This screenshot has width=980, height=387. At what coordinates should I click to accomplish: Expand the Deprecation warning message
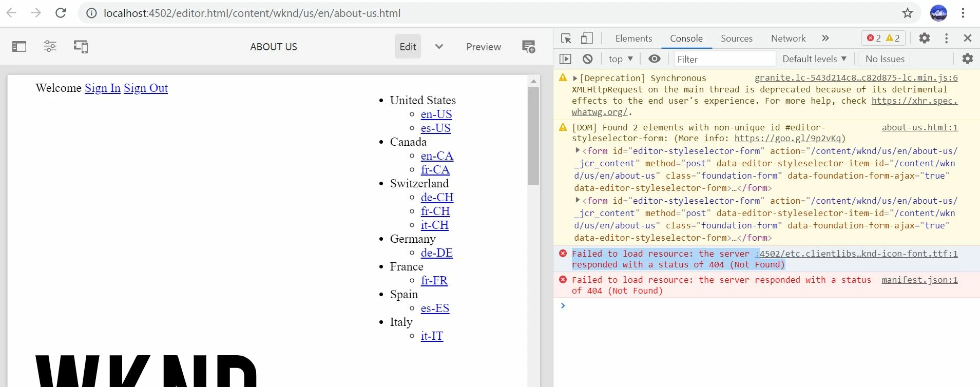point(575,79)
